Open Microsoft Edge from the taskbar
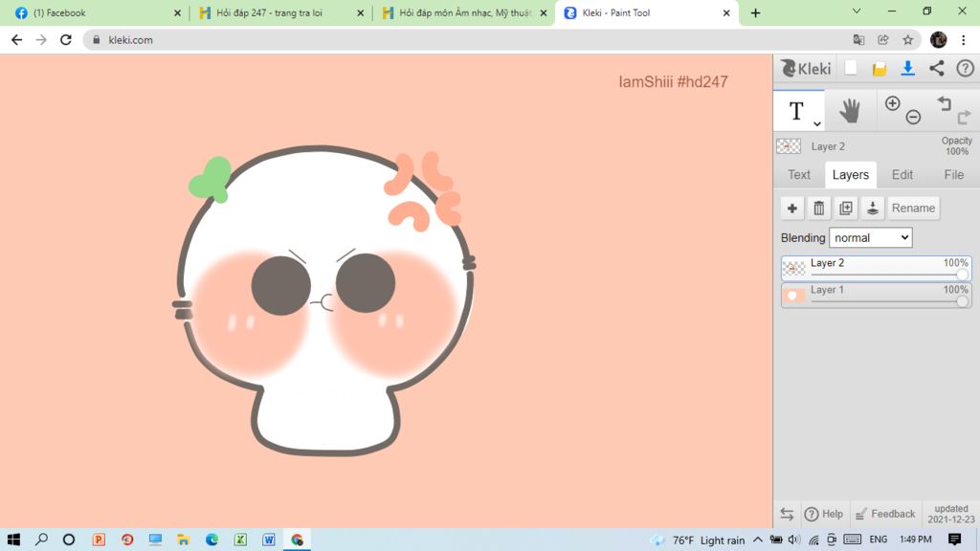The image size is (980, 551). point(212,540)
